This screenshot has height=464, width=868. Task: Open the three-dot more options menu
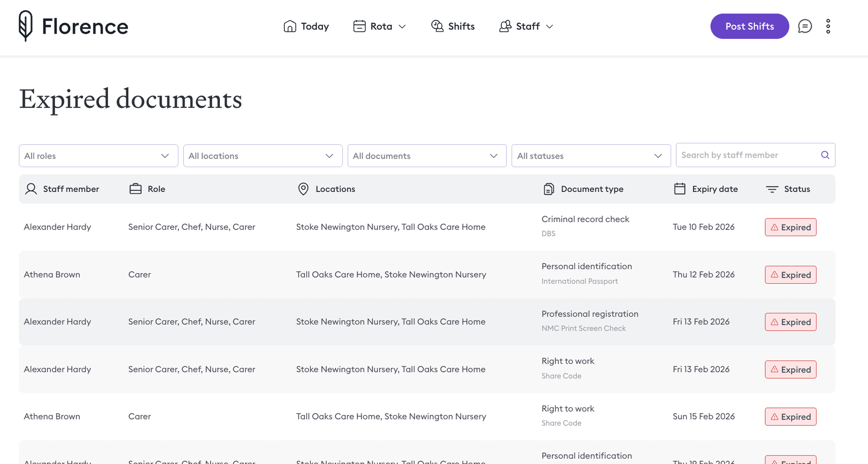[828, 26]
